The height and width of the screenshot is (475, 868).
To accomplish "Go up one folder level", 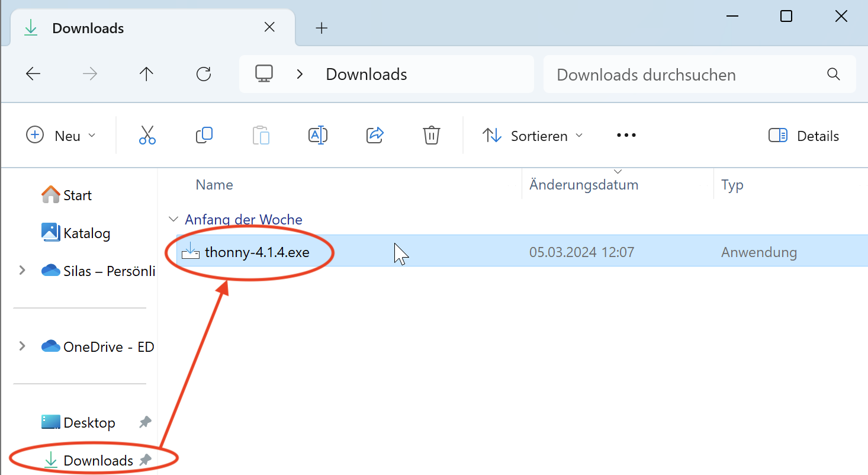I will click(146, 74).
